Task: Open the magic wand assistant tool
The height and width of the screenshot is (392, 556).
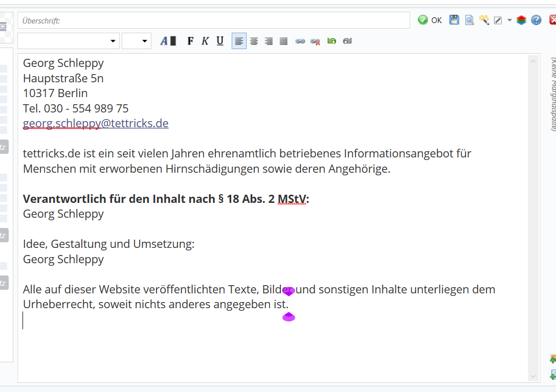Action: point(484,20)
